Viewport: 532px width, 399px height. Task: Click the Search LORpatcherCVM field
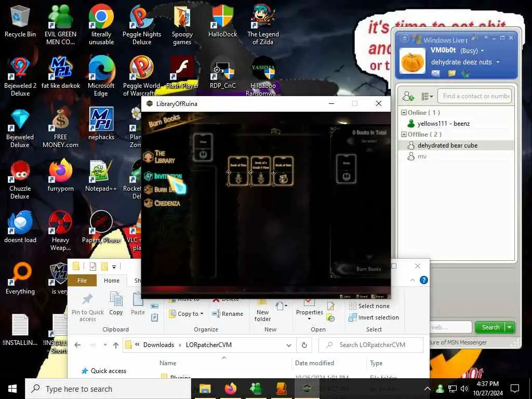(371, 345)
